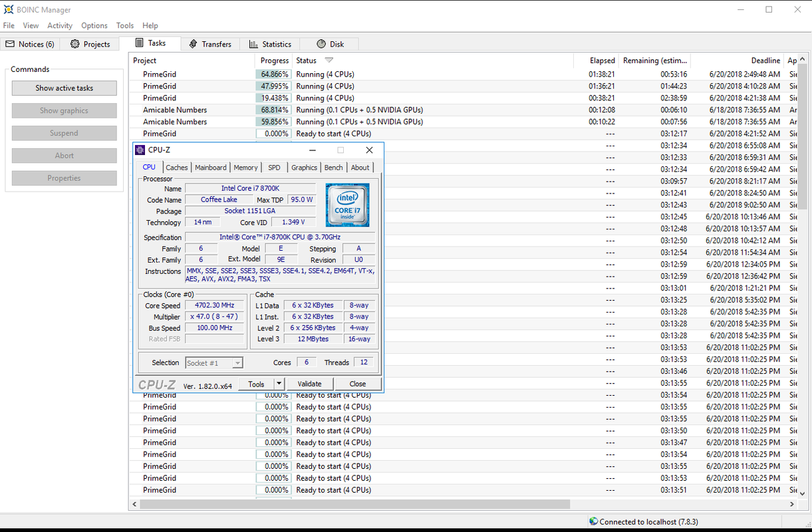Click the Properties button
The height and width of the screenshot is (532, 812).
65,178
